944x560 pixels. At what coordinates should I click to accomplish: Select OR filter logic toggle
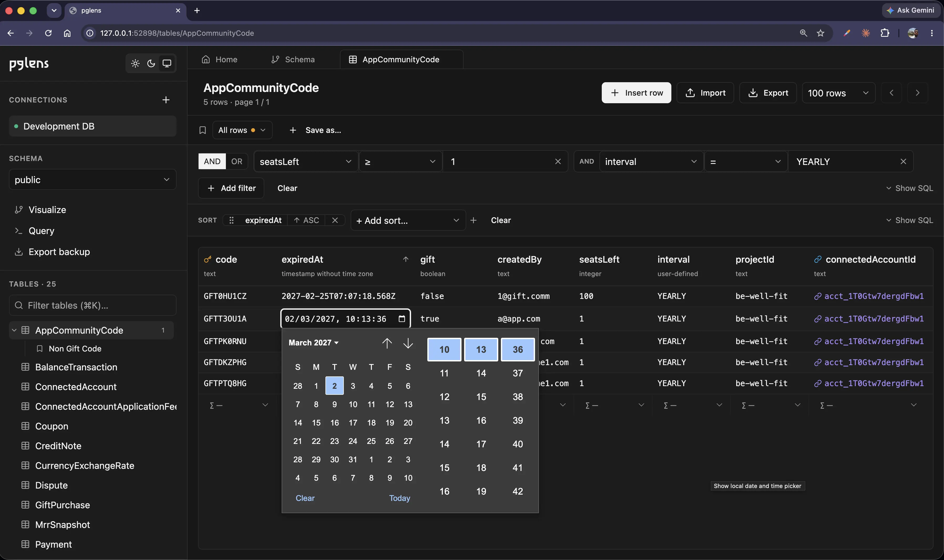tap(237, 162)
